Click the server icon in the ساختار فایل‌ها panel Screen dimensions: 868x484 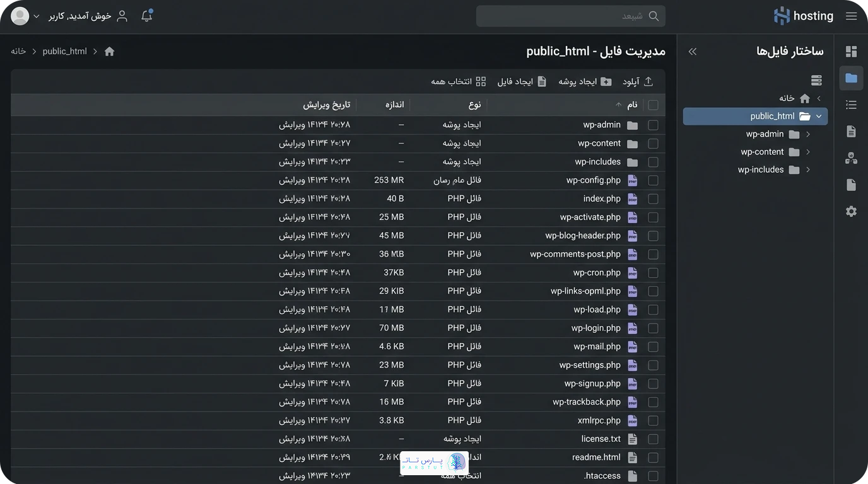816,81
